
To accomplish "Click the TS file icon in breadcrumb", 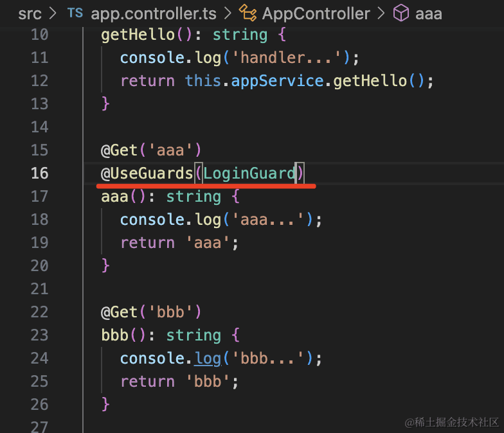I will coord(75,13).
